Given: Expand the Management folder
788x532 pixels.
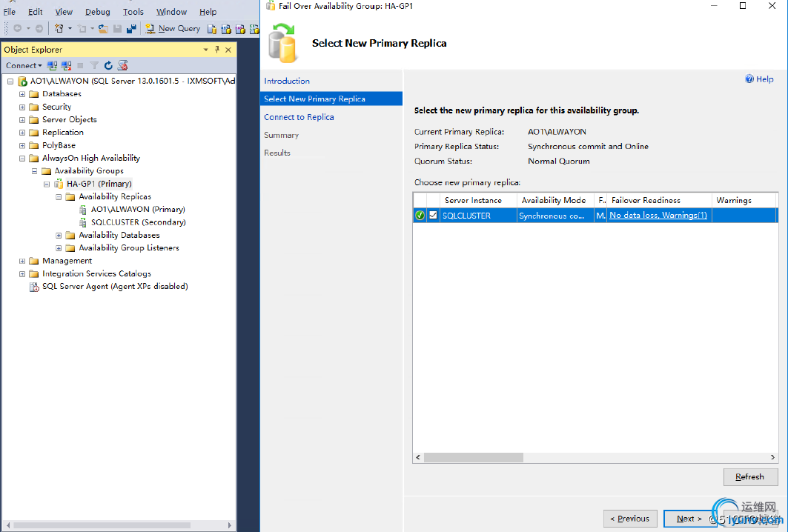Looking at the screenshot, I should coord(22,262).
